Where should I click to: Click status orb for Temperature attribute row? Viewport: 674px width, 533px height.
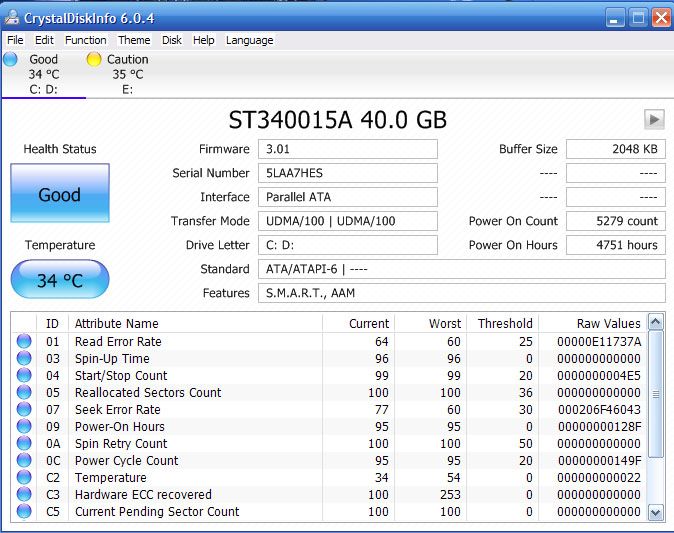(24, 477)
